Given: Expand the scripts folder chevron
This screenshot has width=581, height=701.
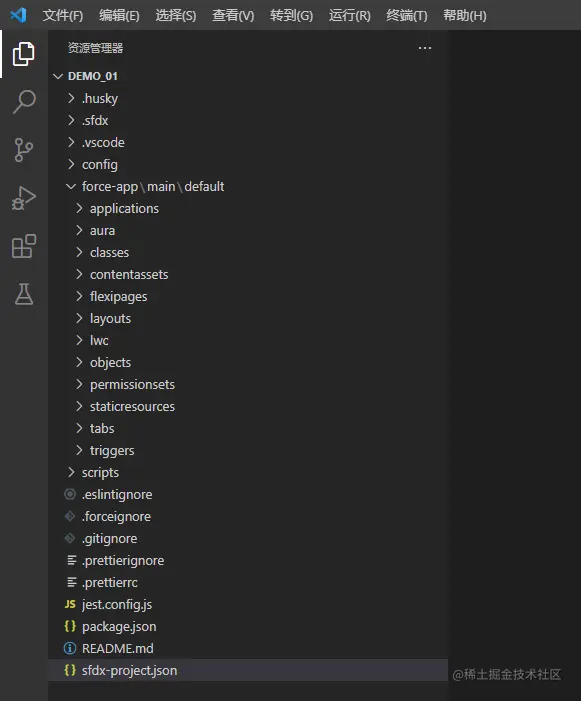Looking at the screenshot, I should (x=71, y=472).
